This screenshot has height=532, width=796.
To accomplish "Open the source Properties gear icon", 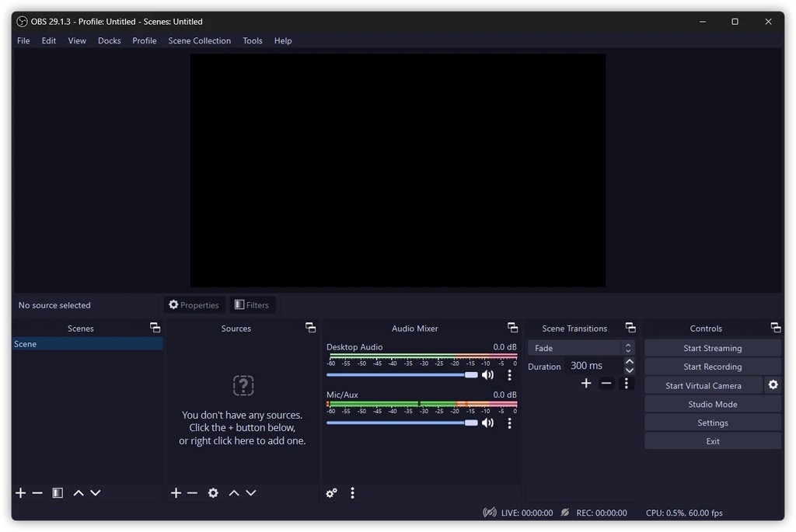I will click(x=213, y=492).
